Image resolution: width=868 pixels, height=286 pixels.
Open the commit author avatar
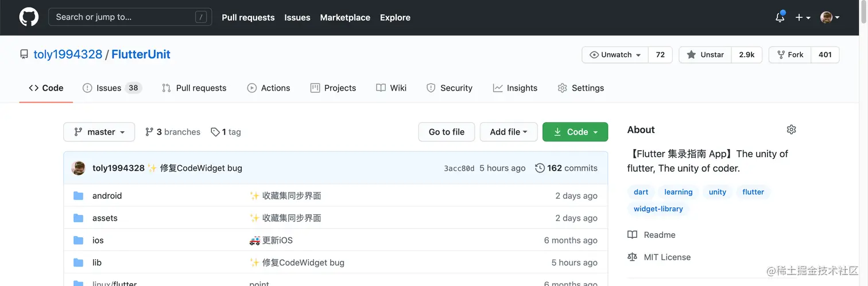coord(78,168)
